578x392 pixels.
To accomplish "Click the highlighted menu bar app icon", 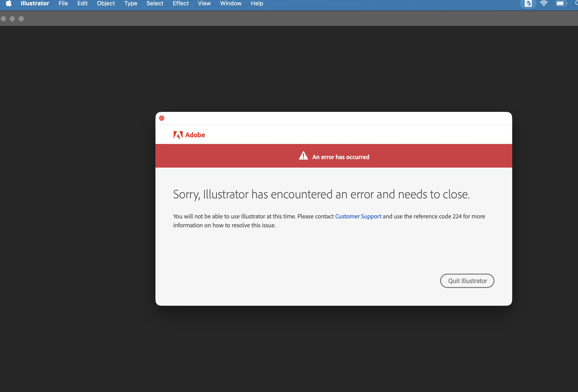I will [x=528, y=4].
